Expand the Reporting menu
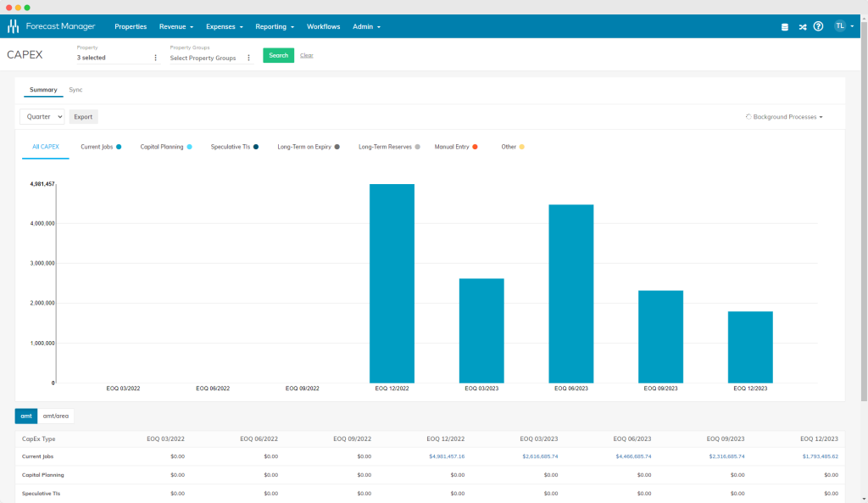The height and width of the screenshot is (503, 868). (x=275, y=26)
